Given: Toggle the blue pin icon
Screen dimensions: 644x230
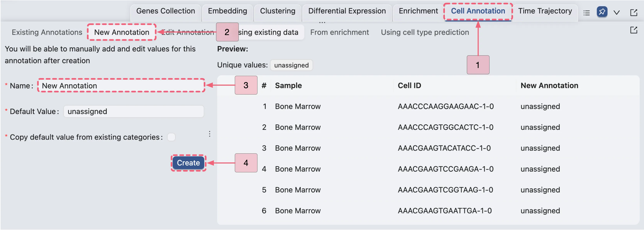Looking at the screenshot, I should (602, 12).
